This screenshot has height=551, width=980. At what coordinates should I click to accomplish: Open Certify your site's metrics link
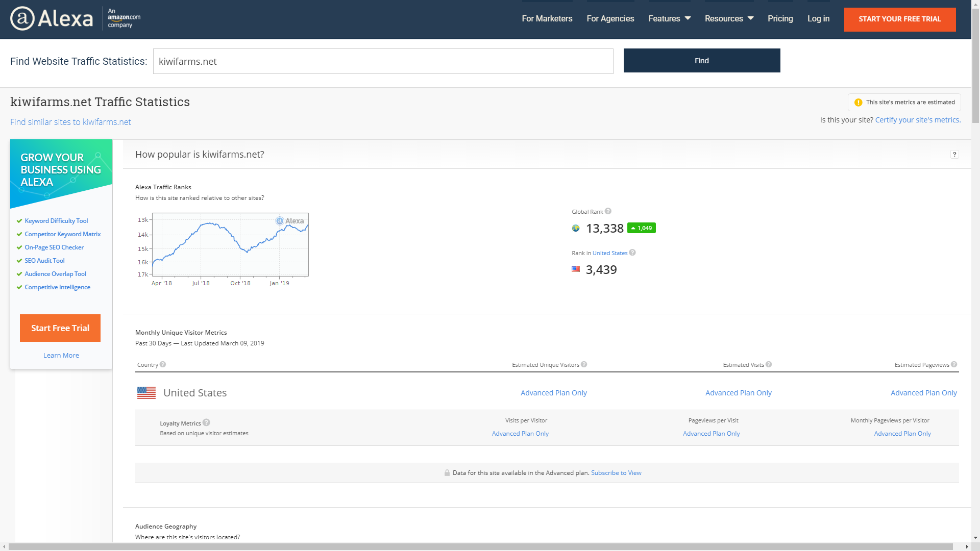coord(918,120)
